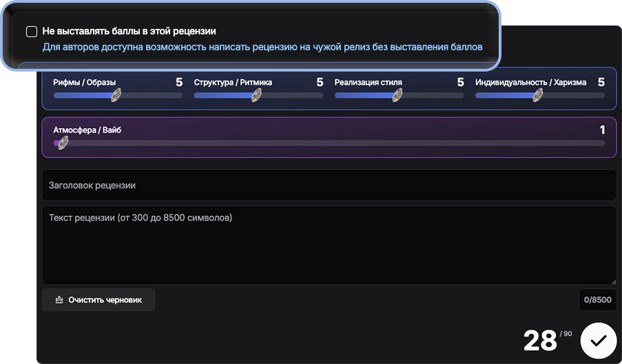Click the gem handle on Структура / Ритмика slider
This screenshot has height=364, width=622.
coord(257,95)
